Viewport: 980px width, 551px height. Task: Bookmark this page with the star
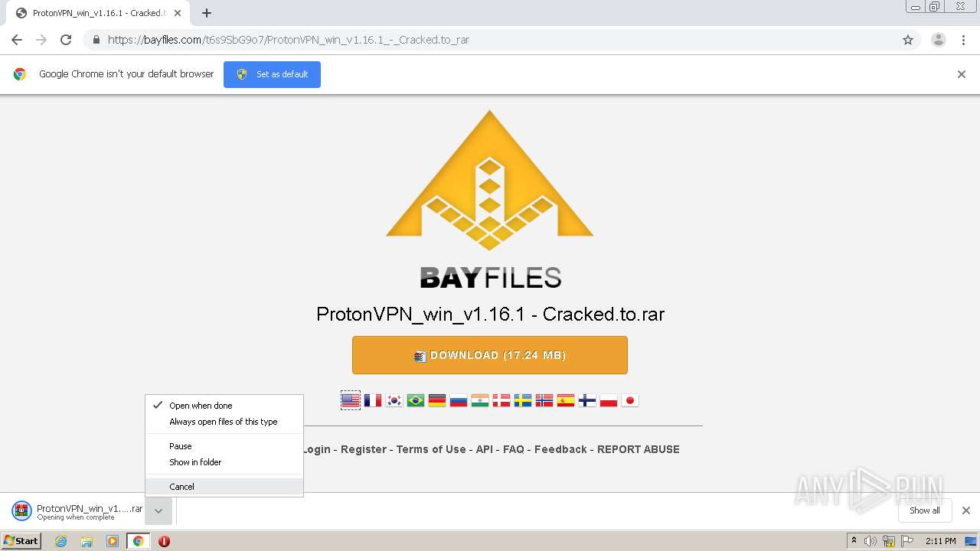click(908, 40)
